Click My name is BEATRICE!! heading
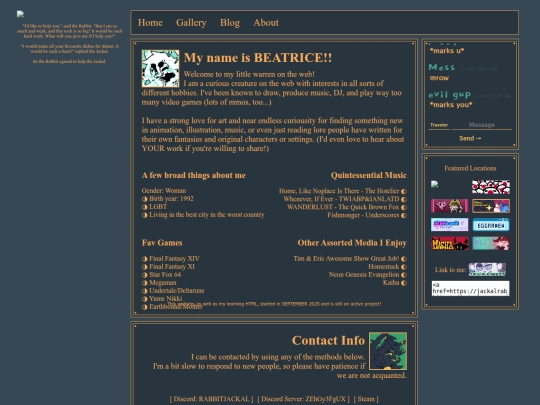Viewport: 540px width, 405px height. click(258, 58)
